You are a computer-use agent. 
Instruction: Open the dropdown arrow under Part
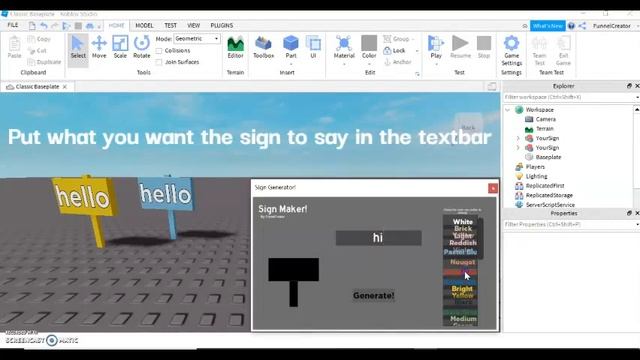291,64
